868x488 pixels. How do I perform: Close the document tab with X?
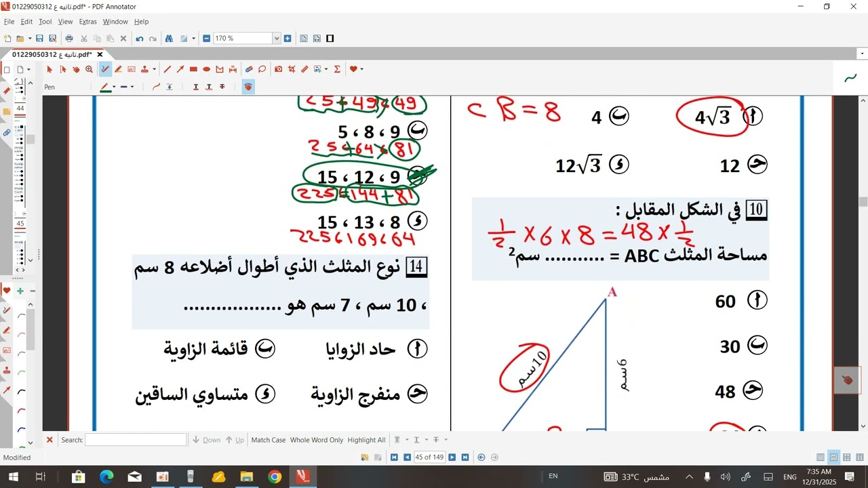(x=100, y=54)
